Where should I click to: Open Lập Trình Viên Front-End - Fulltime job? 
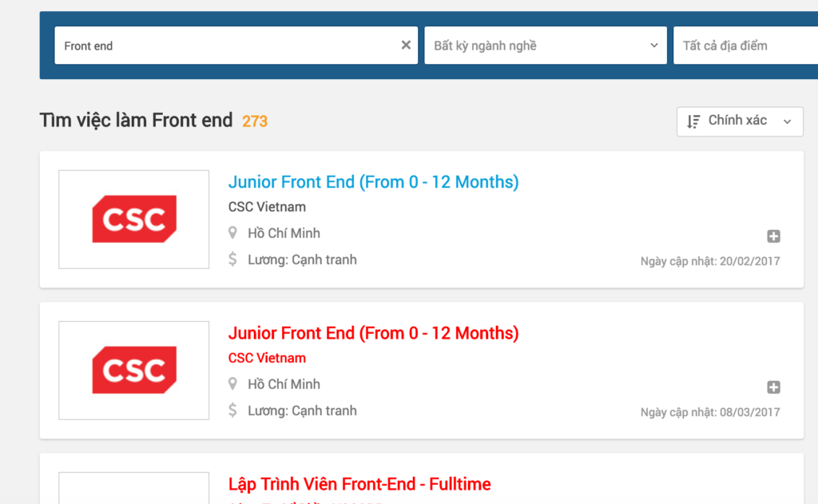pos(359,484)
